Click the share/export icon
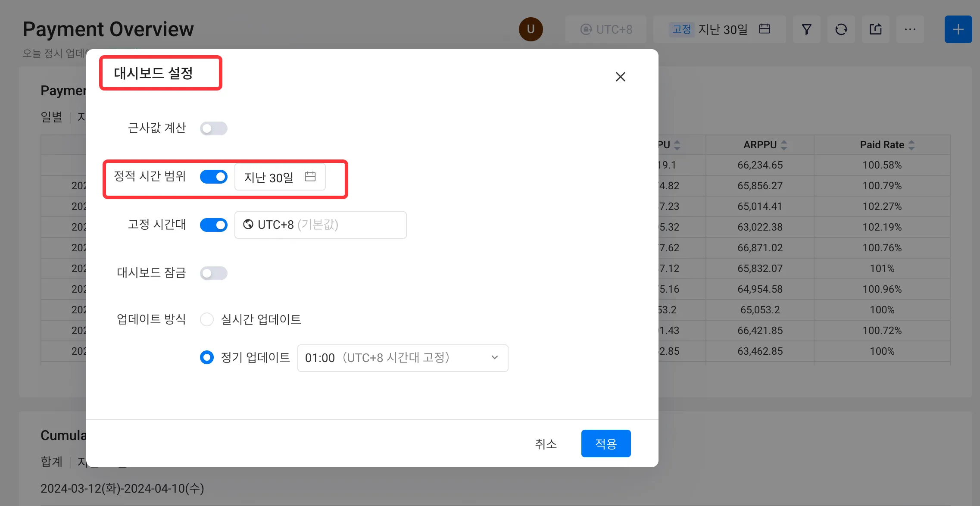980x506 pixels. click(x=875, y=29)
